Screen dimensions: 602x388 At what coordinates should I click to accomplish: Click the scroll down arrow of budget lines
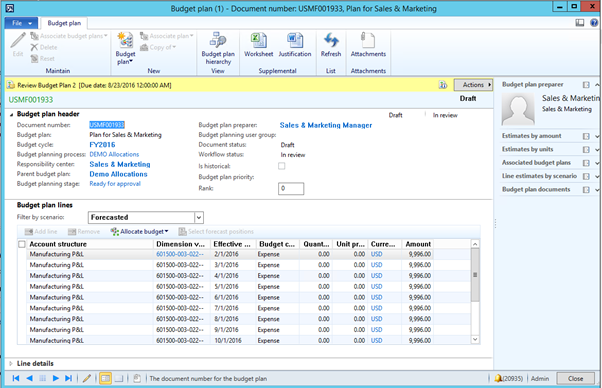tap(475, 339)
